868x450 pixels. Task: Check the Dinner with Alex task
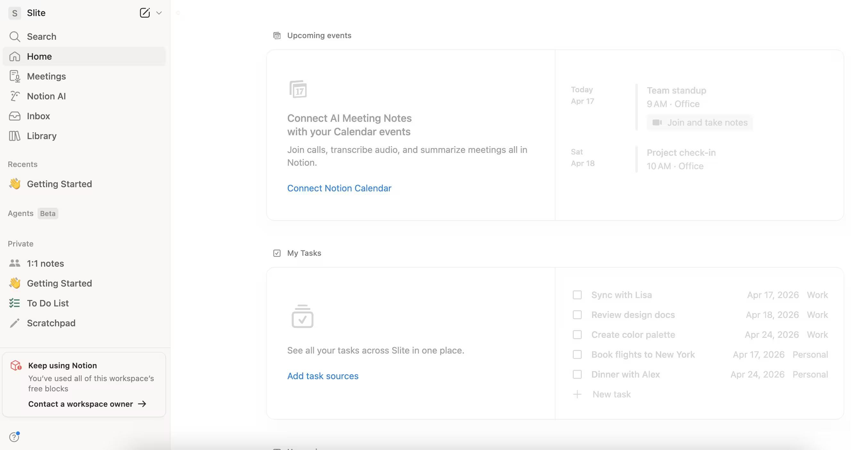(577, 374)
